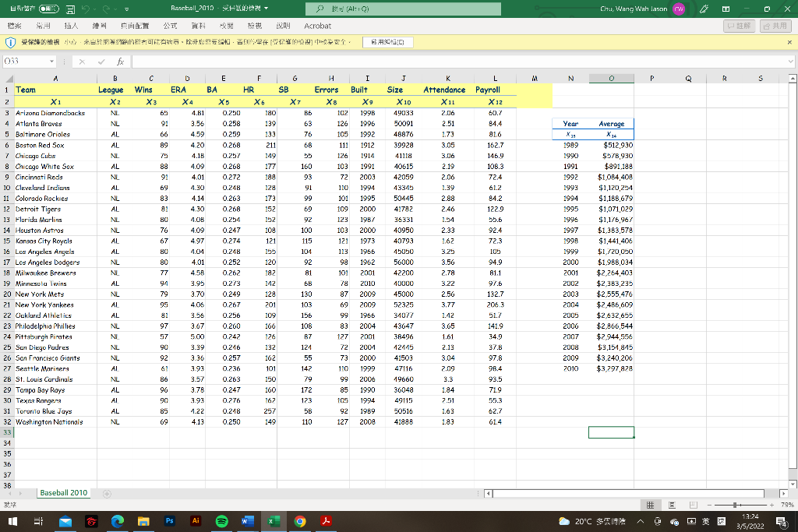Open the Acrobat ribbon tab

[317, 26]
